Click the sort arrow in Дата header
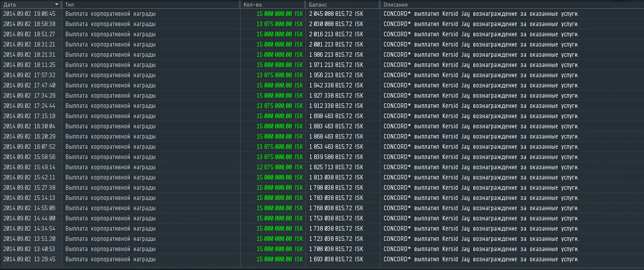This screenshot has height=270, width=644. pyautogui.click(x=57, y=5)
